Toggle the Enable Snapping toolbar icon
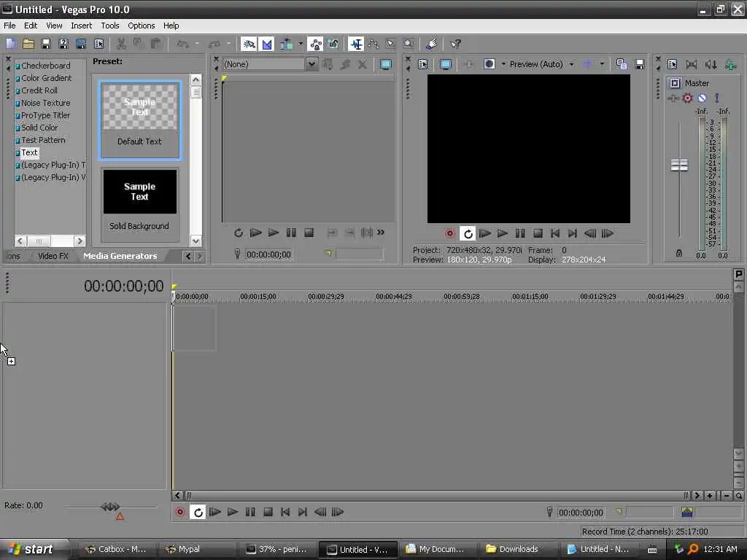Viewport: 747px width, 560px height. point(249,44)
